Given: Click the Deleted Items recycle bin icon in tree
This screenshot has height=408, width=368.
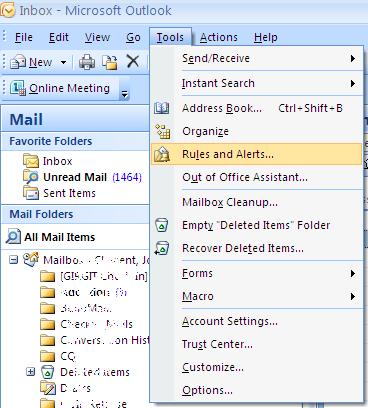Looking at the screenshot, I should 47,372.
